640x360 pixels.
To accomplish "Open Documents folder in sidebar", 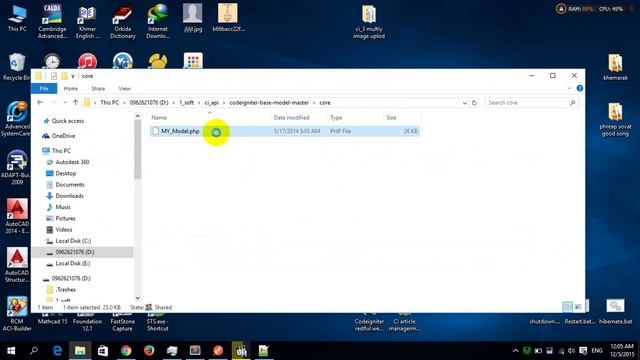I will (70, 184).
